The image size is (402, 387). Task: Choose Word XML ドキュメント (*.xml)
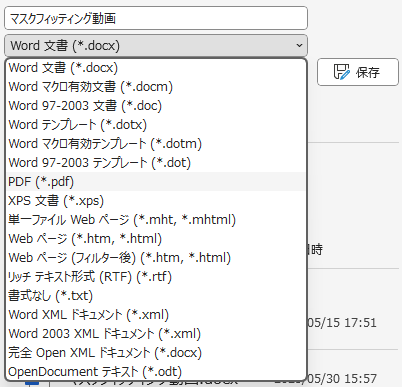point(156,315)
